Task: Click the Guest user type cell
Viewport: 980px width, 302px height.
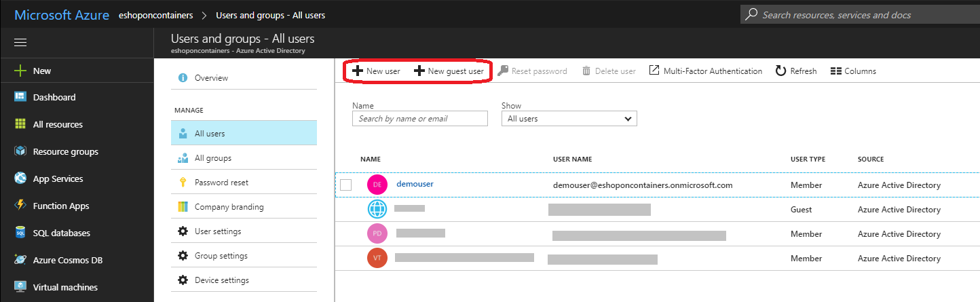Action: [x=802, y=210]
